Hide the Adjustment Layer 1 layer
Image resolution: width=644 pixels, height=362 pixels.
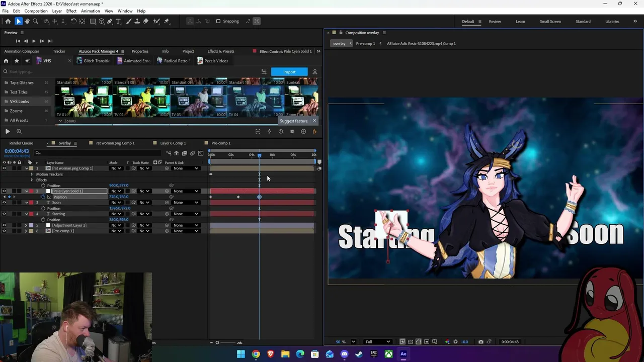4,225
